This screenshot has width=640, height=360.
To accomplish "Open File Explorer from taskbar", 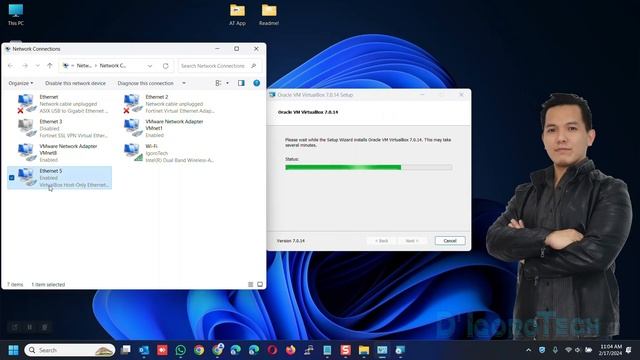I will (364, 350).
